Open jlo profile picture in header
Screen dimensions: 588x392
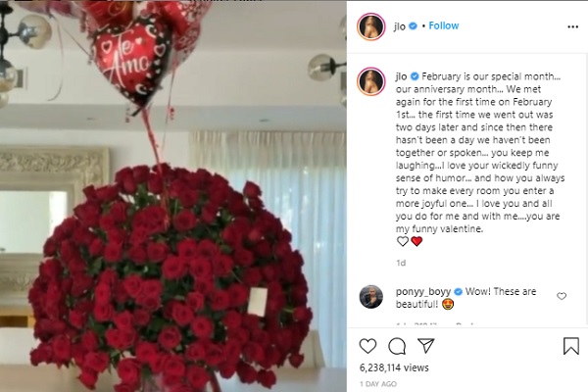[370, 26]
